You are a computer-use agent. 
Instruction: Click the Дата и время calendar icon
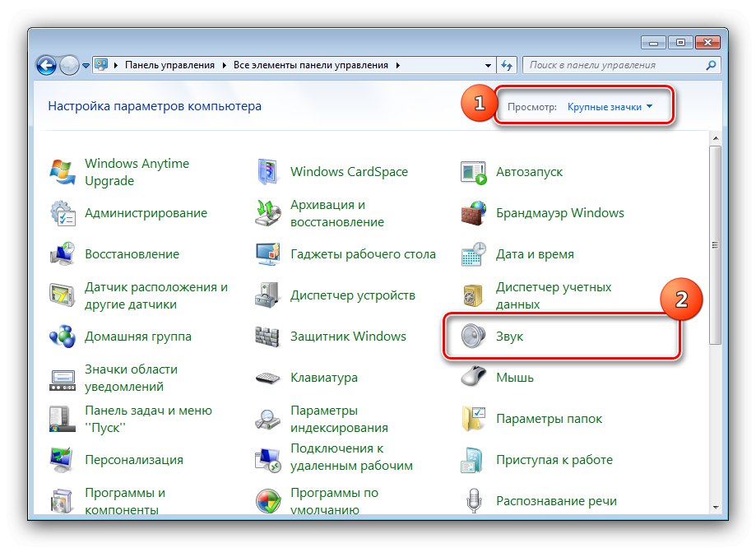click(474, 254)
